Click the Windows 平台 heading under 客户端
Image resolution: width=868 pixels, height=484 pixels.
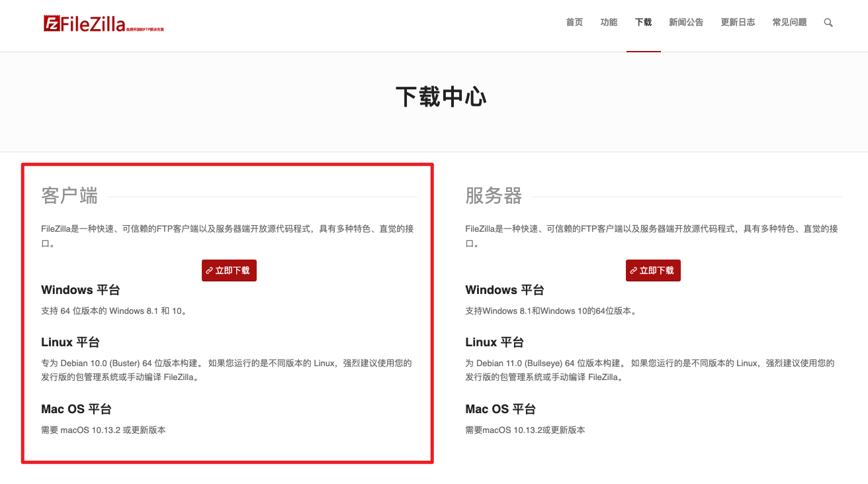point(80,290)
